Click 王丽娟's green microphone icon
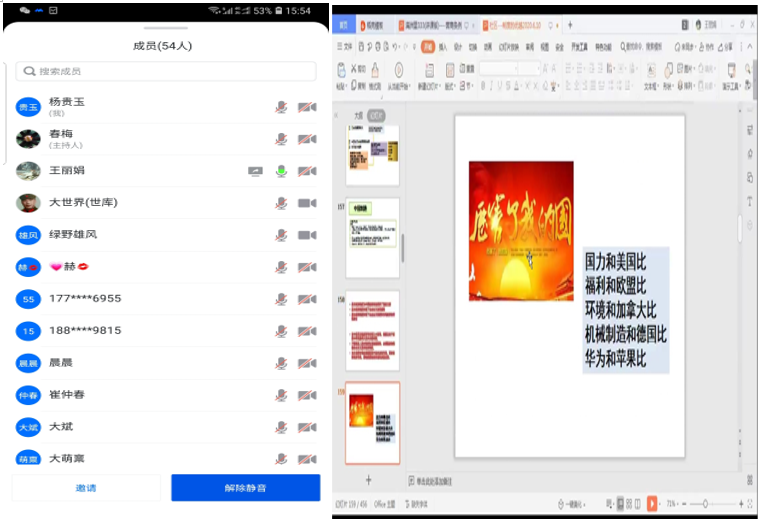764x519 pixels. pyautogui.click(x=282, y=171)
